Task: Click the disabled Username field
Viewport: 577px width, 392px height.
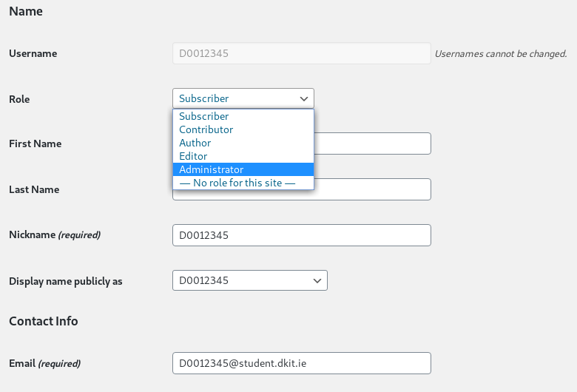Action: pos(301,53)
